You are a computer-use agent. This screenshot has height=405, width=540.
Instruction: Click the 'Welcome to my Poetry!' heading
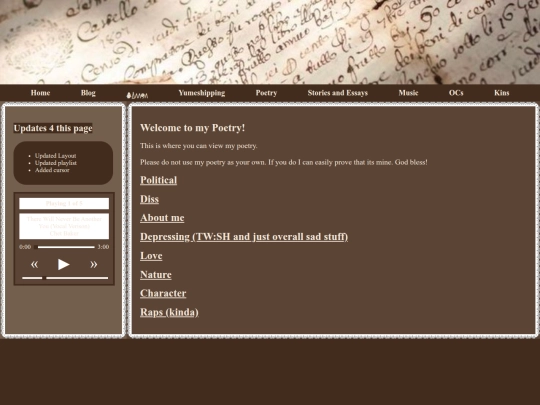coord(193,128)
